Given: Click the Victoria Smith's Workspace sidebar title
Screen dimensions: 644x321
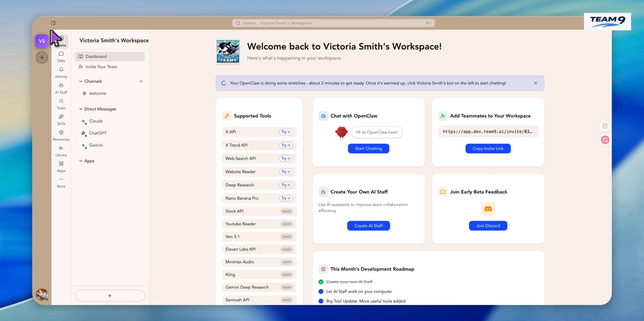Looking at the screenshot, I should tap(114, 41).
